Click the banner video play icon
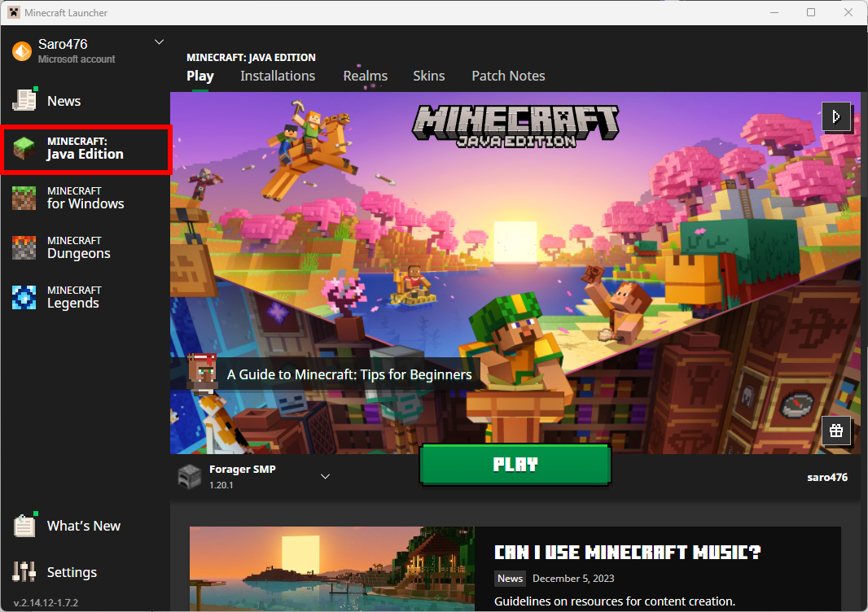This screenshot has width=868, height=612. [836, 116]
